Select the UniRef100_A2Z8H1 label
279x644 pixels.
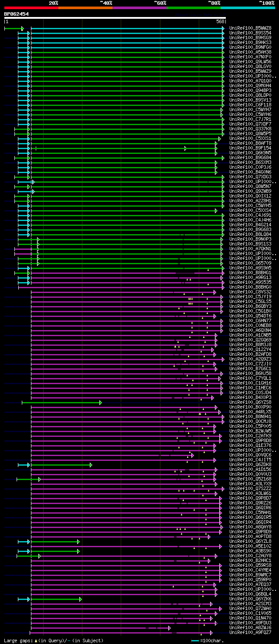click(x=250, y=201)
